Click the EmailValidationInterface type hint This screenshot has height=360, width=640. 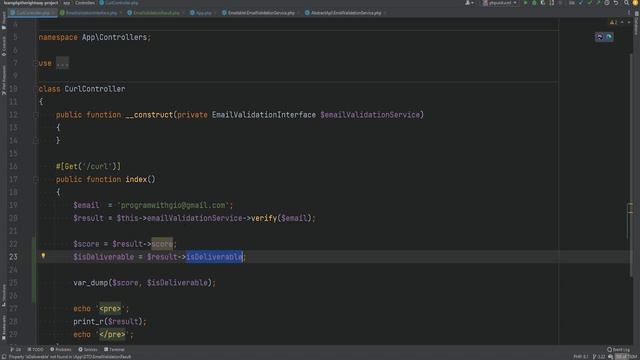264,115
